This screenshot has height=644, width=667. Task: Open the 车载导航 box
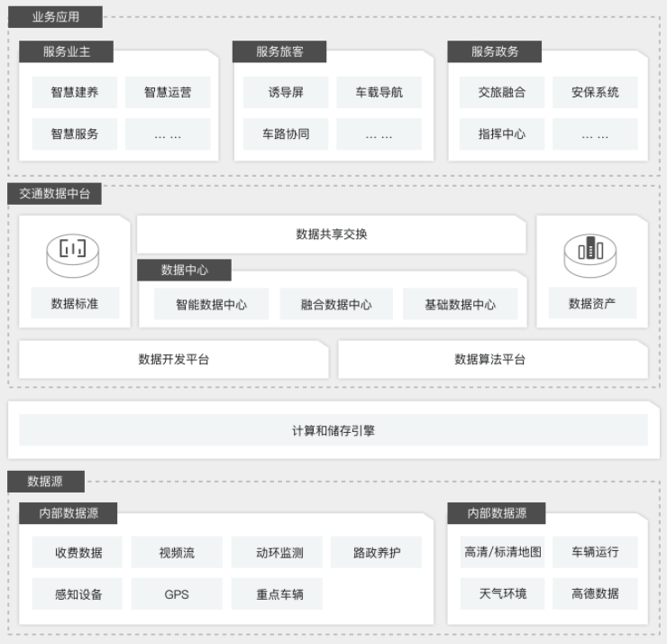point(379,92)
